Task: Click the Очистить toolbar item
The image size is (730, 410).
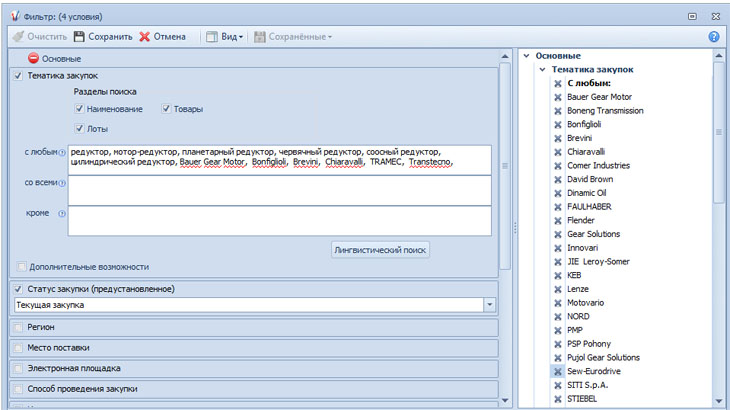Action: [40, 37]
